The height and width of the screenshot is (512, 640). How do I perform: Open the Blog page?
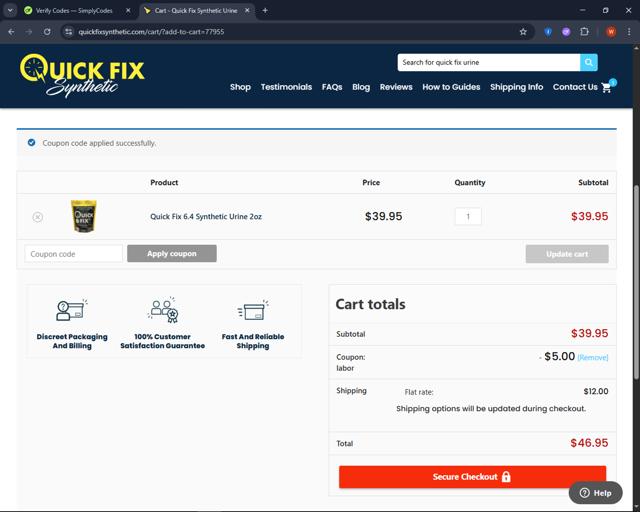click(x=361, y=87)
